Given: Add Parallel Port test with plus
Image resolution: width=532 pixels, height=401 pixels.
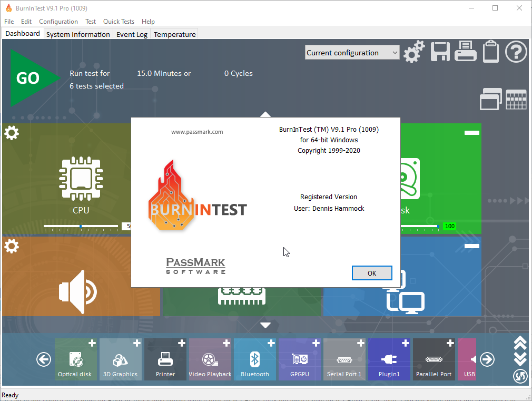Looking at the screenshot, I should pyautogui.click(x=450, y=343).
